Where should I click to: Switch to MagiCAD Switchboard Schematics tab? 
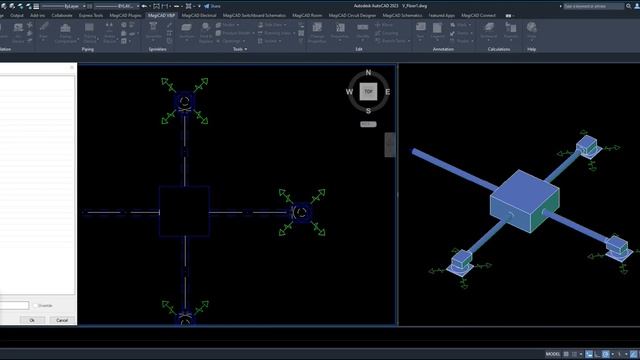[x=254, y=16]
